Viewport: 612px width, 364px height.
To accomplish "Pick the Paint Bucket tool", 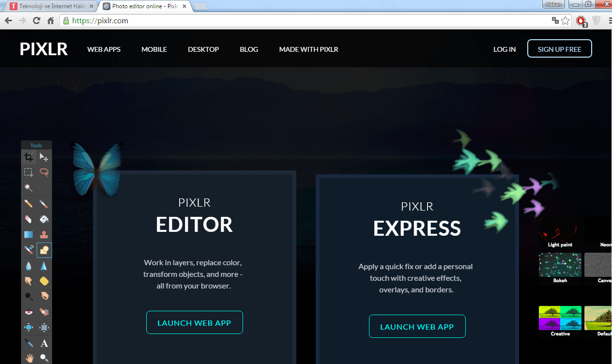I will tap(44, 219).
